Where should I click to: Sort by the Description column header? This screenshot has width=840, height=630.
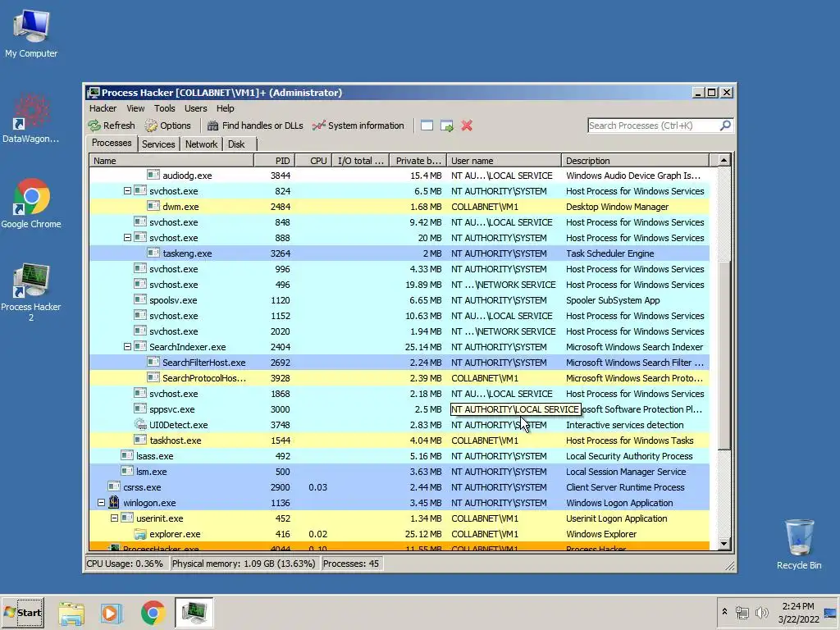pos(636,161)
